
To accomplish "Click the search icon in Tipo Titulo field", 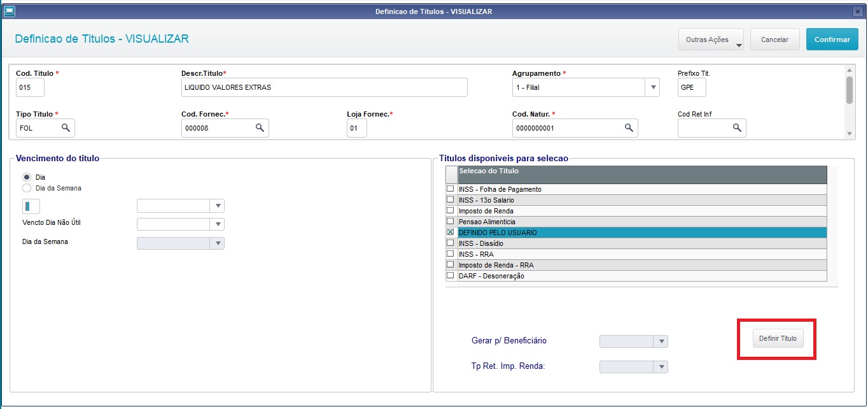I will click(66, 128).
